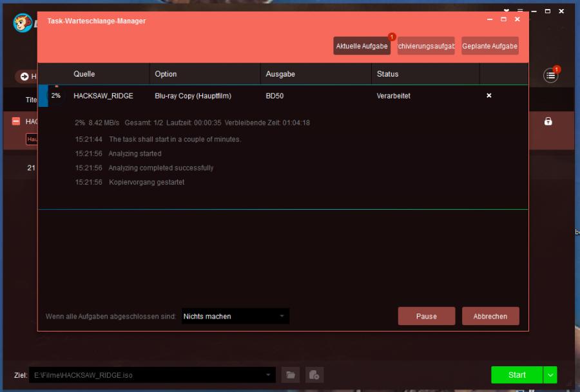Click the 'Verarbeitet' status cell
Viewport: 580px width, 392px height.
393,96
